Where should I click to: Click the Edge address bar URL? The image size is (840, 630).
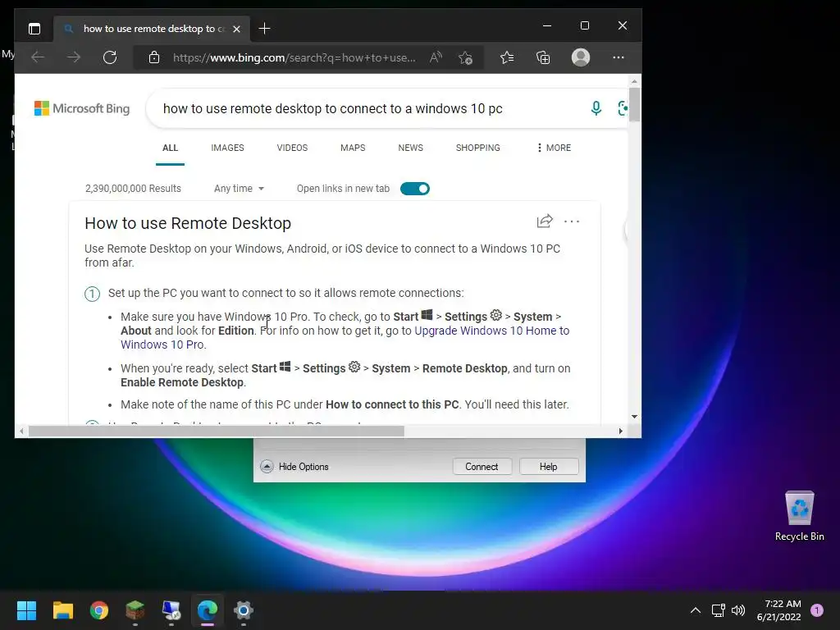(x=294, y=58)
